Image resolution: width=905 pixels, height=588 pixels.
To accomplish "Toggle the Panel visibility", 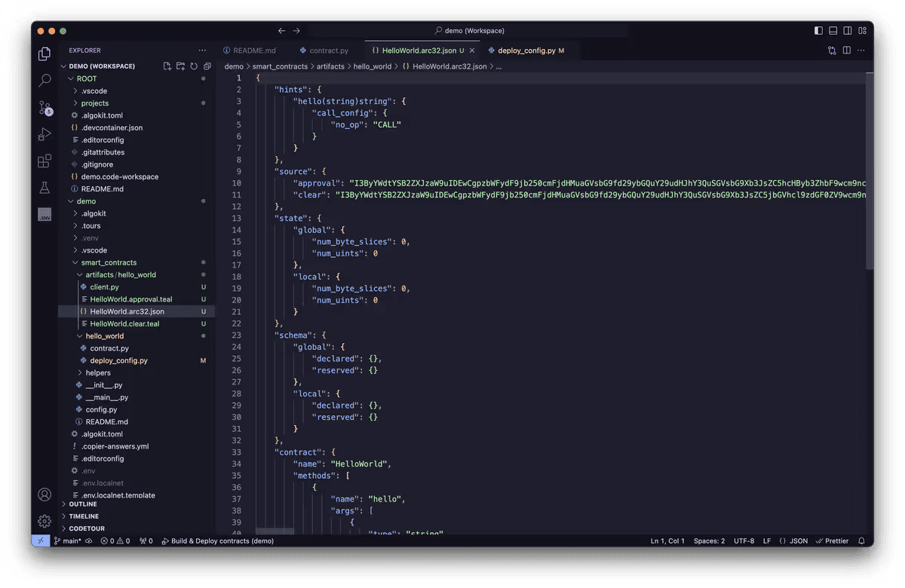I will tap(833, 30).
